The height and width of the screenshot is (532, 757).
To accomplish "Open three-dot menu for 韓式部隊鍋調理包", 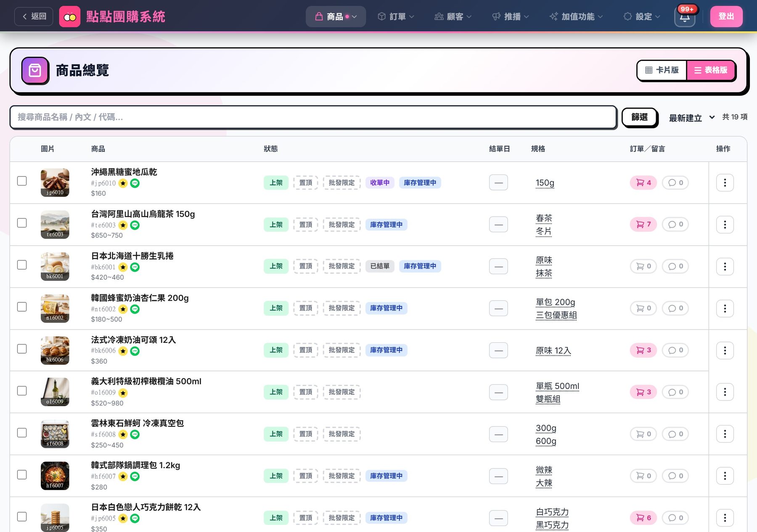I will click(725, 476).
